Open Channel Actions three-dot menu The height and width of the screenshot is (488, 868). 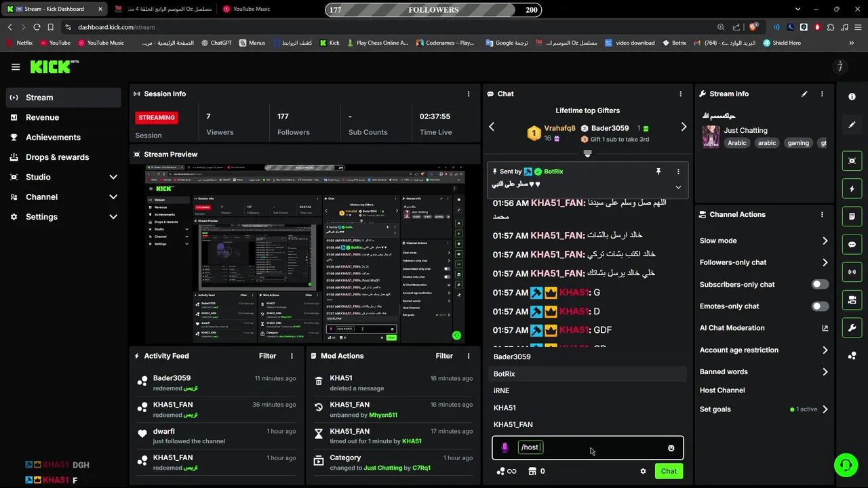click(822, 214)
